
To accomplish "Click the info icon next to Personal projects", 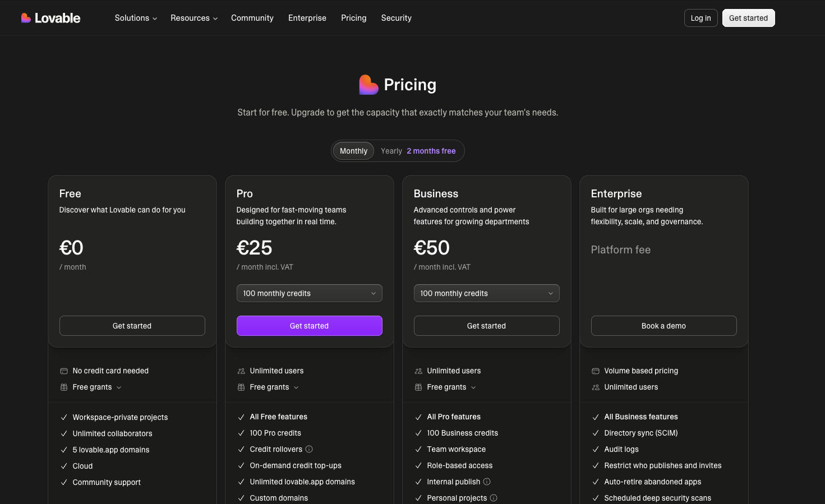I will [x=494, y=498].
